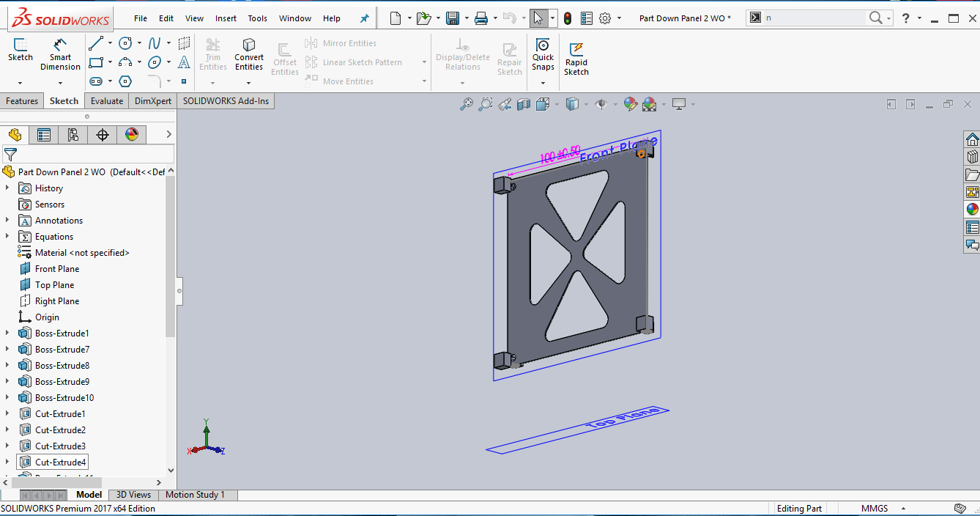Click the Section View icon

coord(523,105)
